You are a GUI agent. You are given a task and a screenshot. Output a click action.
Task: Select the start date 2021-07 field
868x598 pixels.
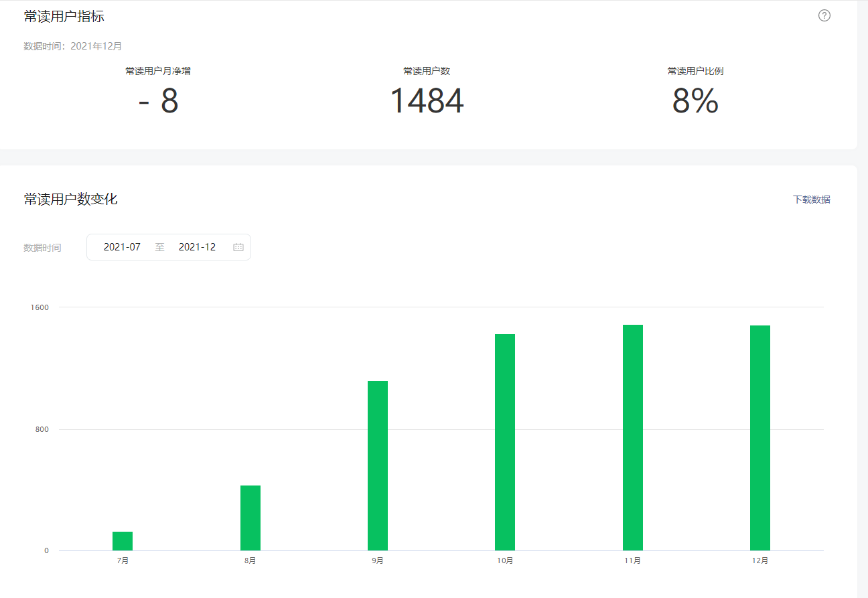122,247
